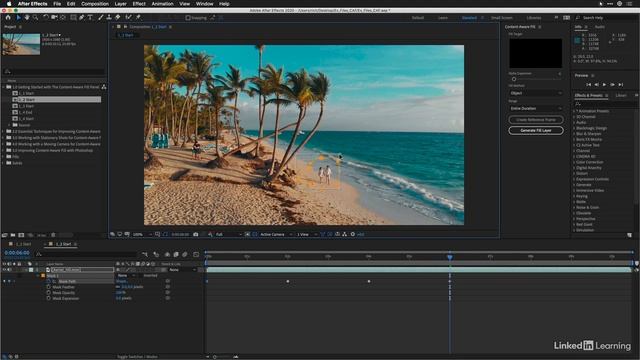Open the Composition menu
Screen dimensions: 640x360
pos(95,4)
